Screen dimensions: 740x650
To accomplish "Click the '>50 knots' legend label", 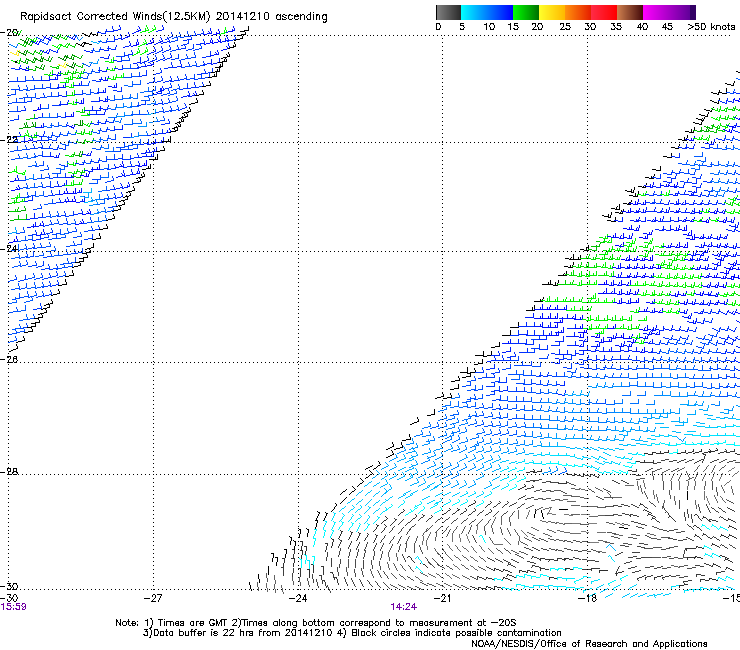I will click(711, 27).
